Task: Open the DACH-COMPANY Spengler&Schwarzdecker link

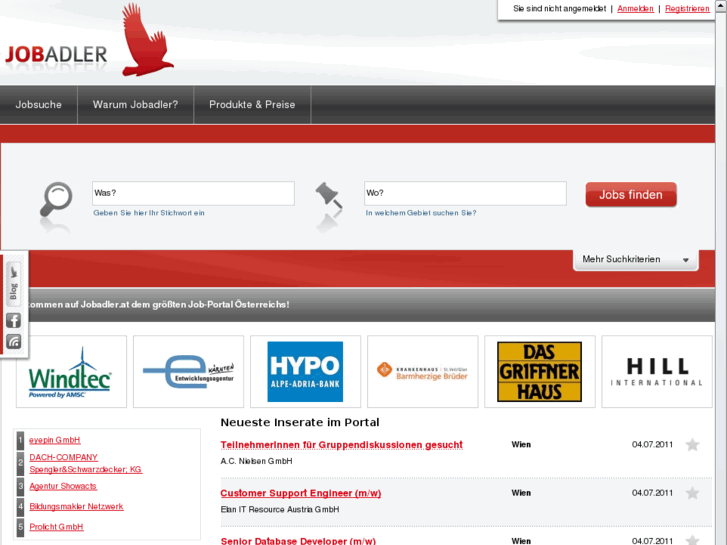Action: (86, 463)
